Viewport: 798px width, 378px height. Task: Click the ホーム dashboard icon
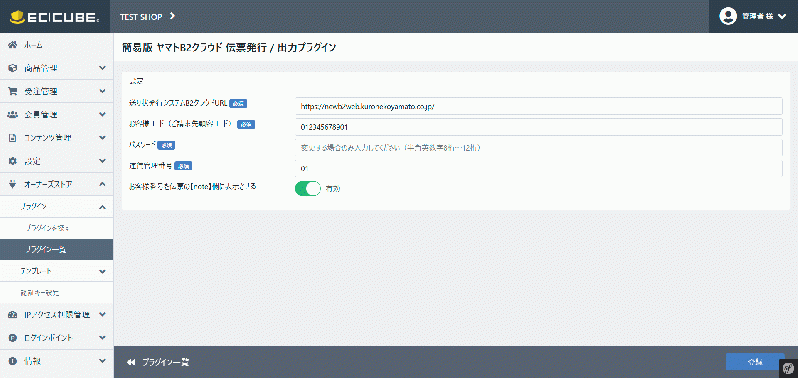(x=13, y=45)
